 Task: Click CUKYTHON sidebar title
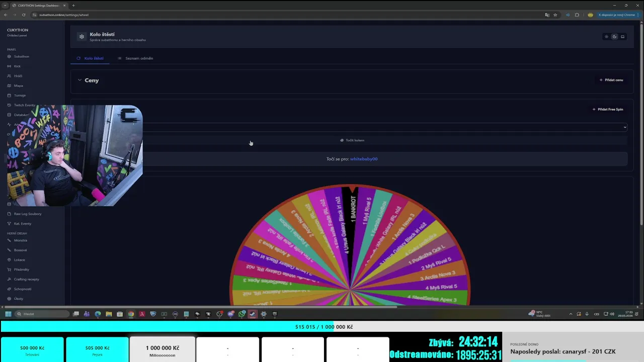[x=18, y=30]
